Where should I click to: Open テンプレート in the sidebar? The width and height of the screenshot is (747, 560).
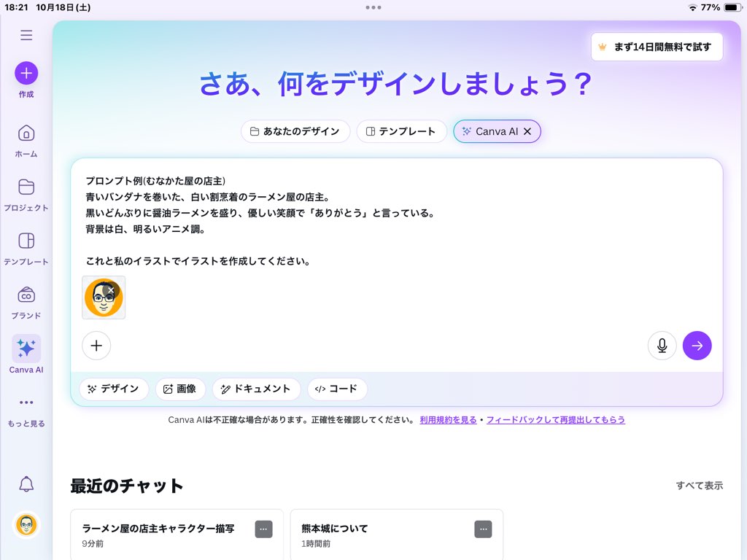click(26, 247)
